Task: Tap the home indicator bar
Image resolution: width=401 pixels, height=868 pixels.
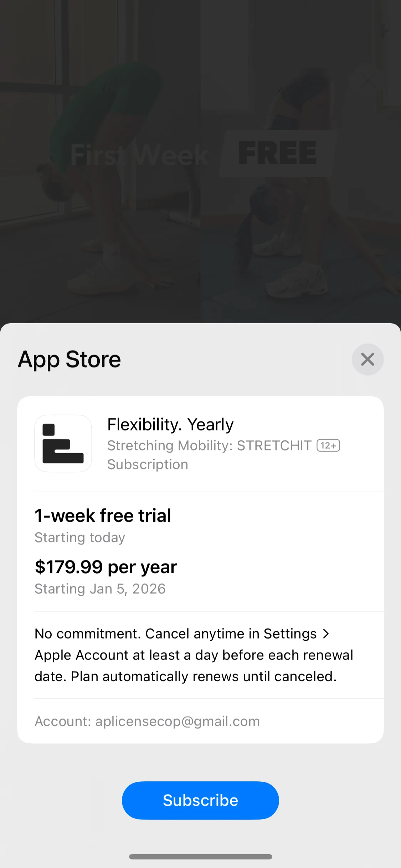Action: click(200, 857)
